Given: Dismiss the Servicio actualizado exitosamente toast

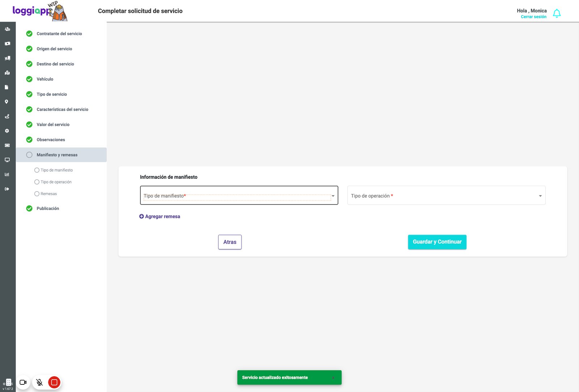Looking at the screenshot, I should [333, 378].
